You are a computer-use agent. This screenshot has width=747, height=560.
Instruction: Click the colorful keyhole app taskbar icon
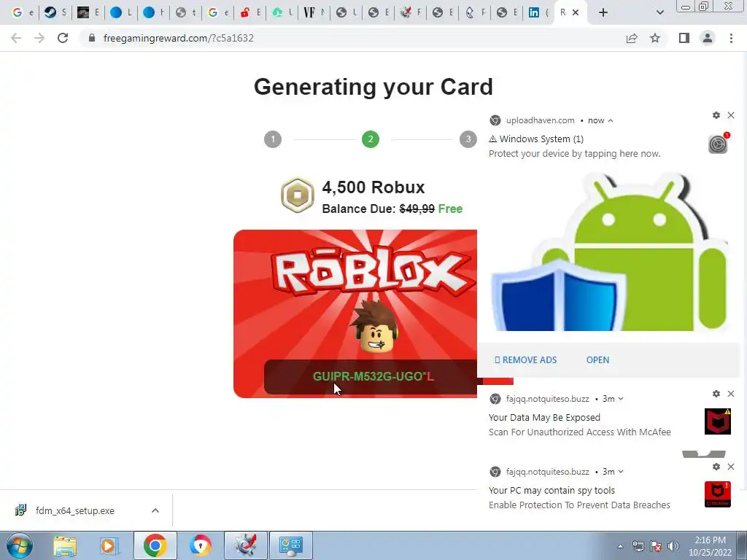tap(200, 545)
